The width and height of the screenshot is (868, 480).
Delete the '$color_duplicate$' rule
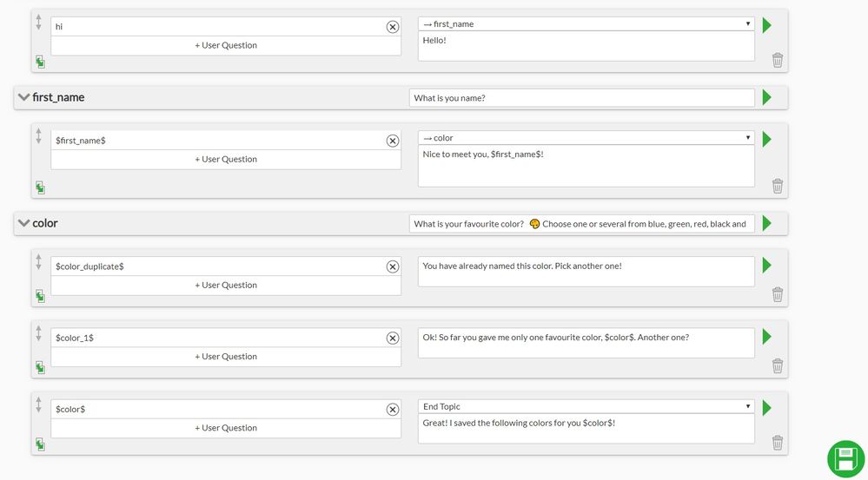(x=778, y=294)
